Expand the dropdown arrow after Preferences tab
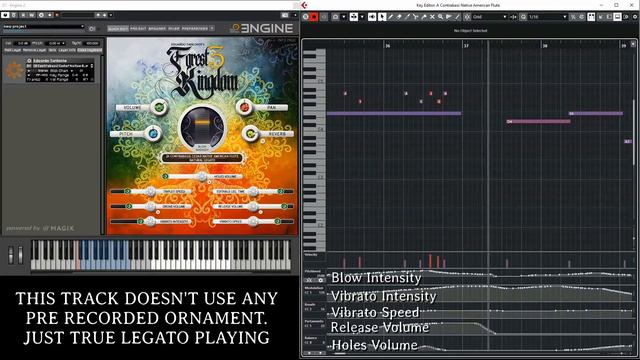Image resolution: width=640 pixels, height=360 pixels. click(212, 29)
